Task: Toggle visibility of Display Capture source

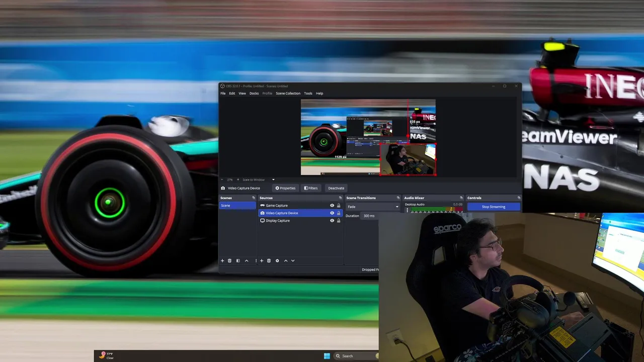Action: tap(332, 220)
